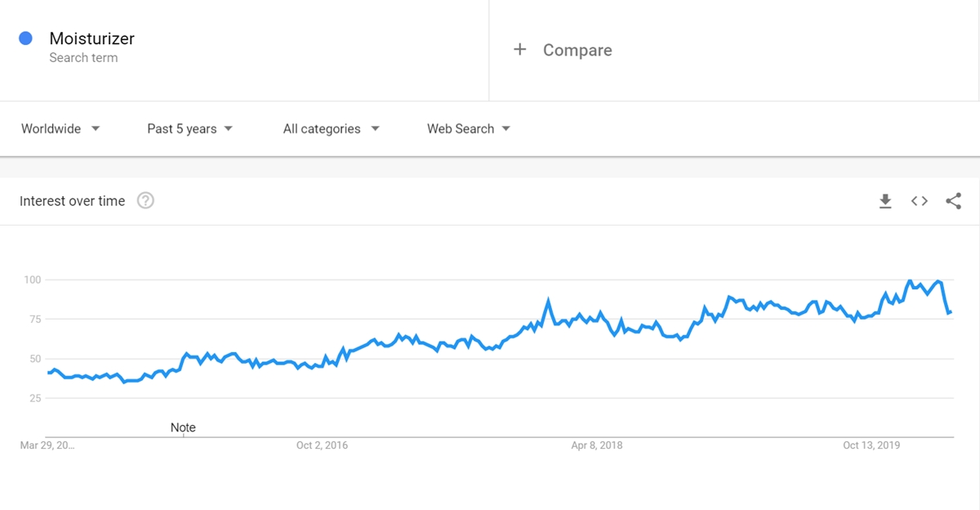Click the Oct 2, 2016 axis label

tap(322, 445)
